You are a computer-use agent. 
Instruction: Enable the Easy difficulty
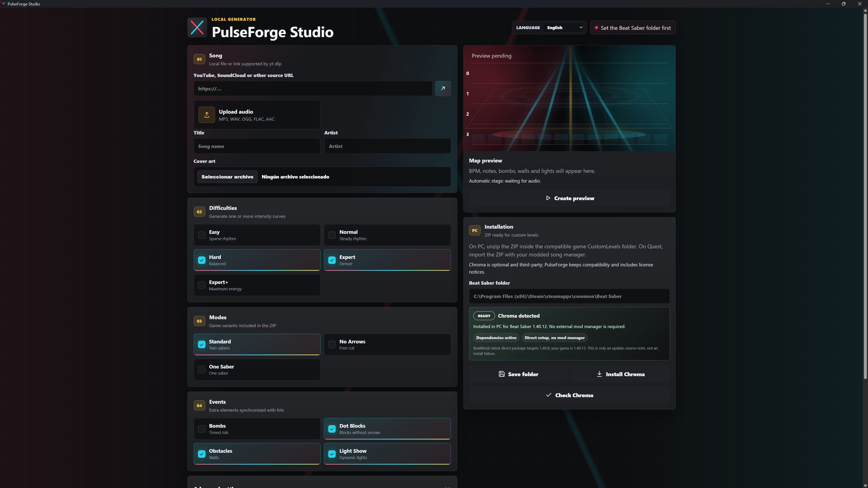pos(201,235)
